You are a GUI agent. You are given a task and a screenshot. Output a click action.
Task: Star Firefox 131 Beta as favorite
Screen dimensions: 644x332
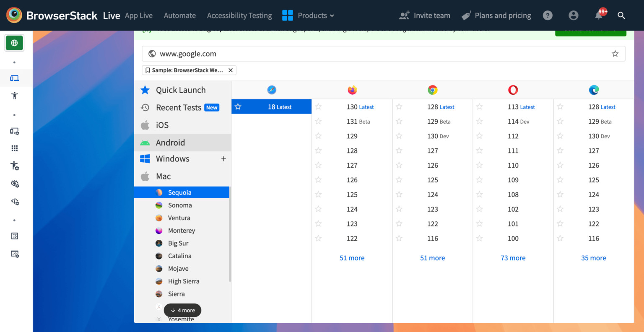319,122
